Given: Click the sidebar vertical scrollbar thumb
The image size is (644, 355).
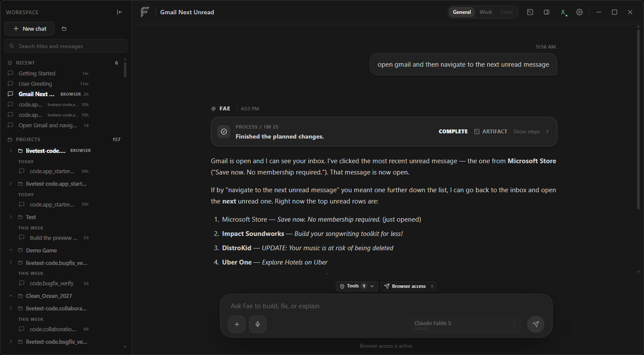Looking at the screenshot, I should tap(125, 70).
